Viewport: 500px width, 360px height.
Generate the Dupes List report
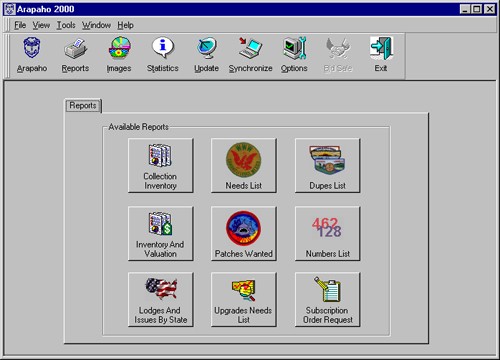(x=328, y=166)
